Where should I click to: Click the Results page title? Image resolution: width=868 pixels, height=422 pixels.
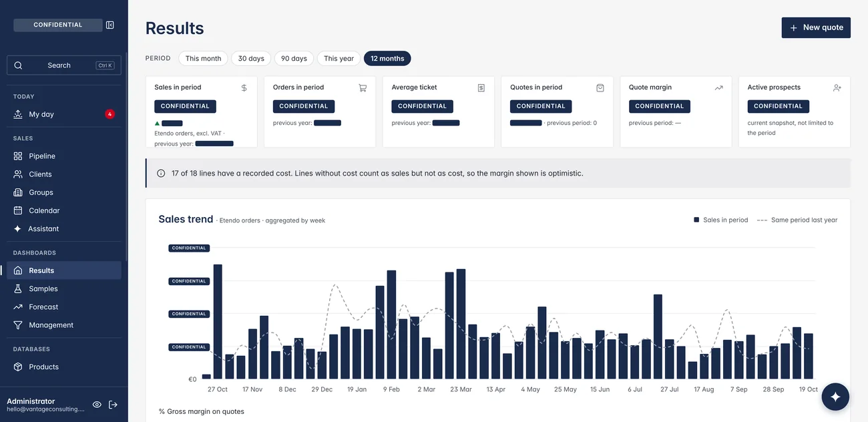point(175,28)
